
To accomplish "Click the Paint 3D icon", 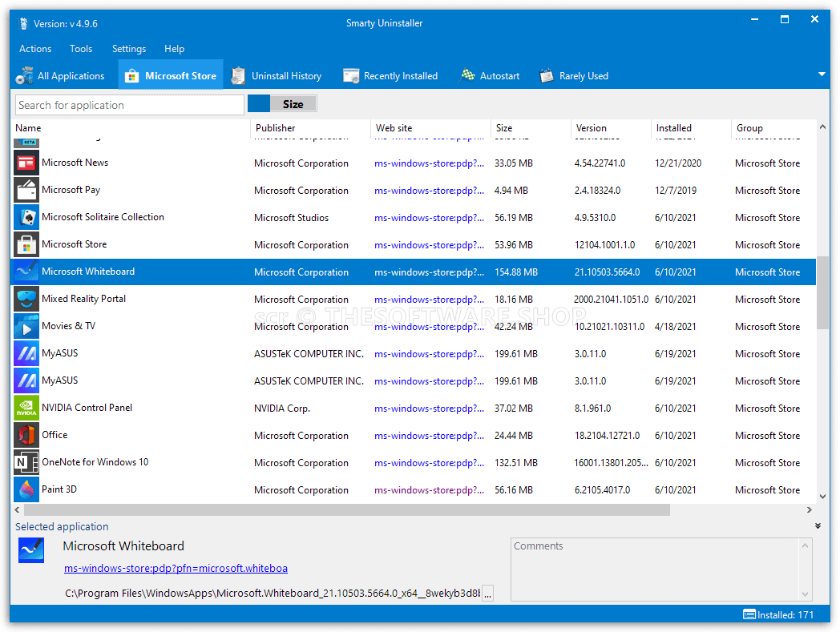I will pos(26,489).
